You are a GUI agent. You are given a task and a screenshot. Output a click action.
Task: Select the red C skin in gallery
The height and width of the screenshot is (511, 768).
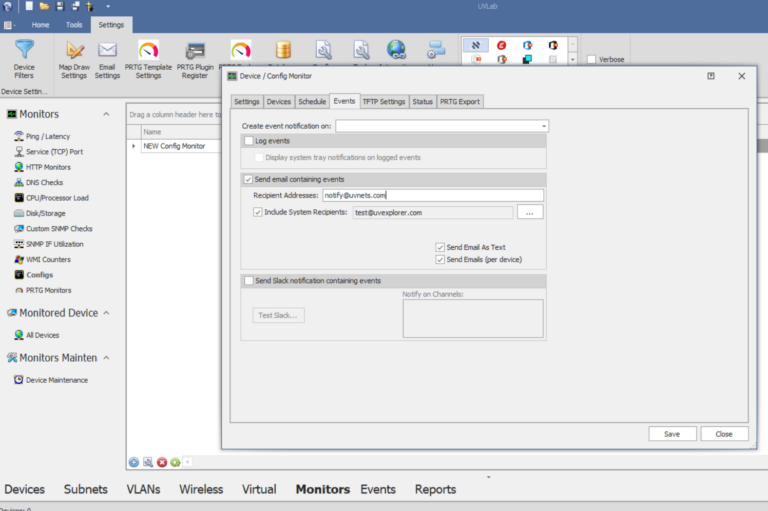501,45
